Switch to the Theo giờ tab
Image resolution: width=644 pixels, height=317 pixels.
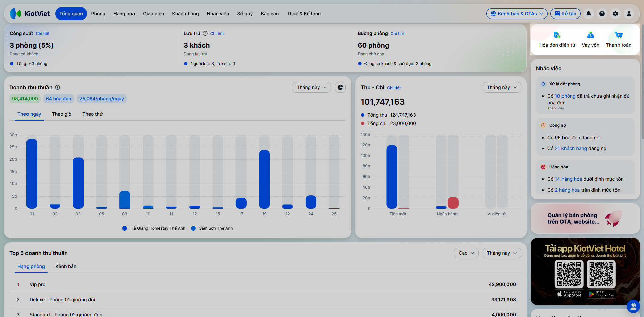pyautogui.click(x=62, y=114)
